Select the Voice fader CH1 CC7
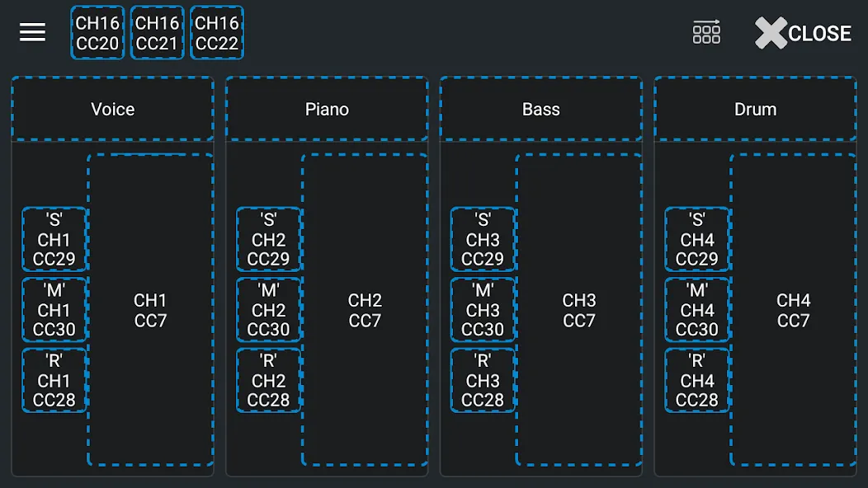Viewport: 868px width, 488px height. pos(150,310)
